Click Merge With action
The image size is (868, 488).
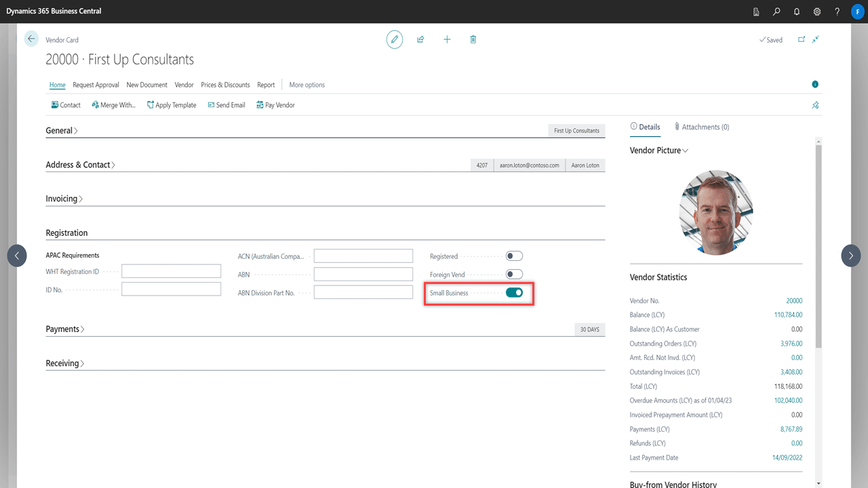(113, 105)
